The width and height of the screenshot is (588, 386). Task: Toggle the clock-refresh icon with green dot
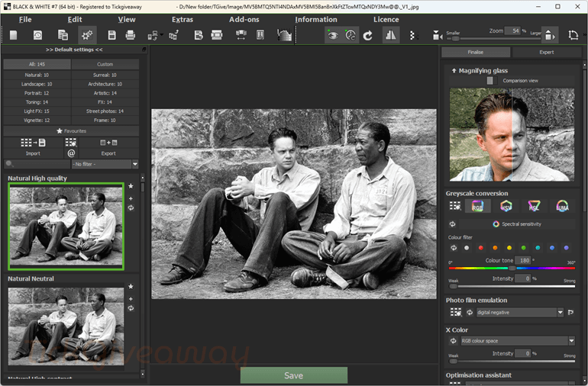coord(351,35)
